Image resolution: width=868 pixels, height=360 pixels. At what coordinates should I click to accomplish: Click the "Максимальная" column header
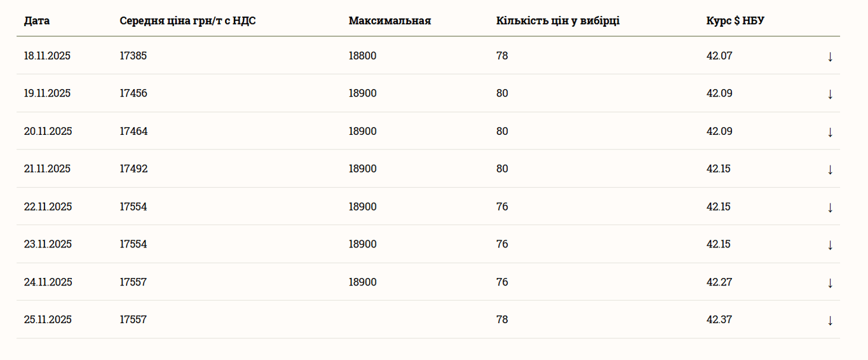pos(390,21)
